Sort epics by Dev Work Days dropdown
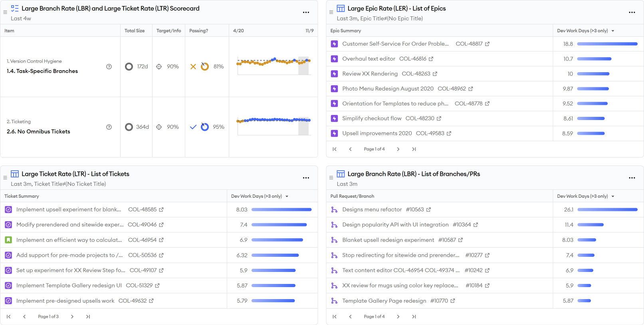 coord(613,31)
